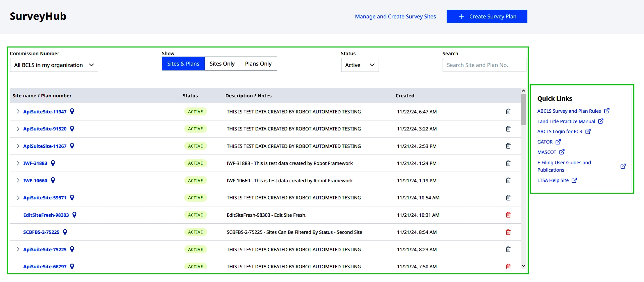Expand the ApiSuiteSite-59571 row
Viewport: 644px width, 282px height.
pos(18,198)
